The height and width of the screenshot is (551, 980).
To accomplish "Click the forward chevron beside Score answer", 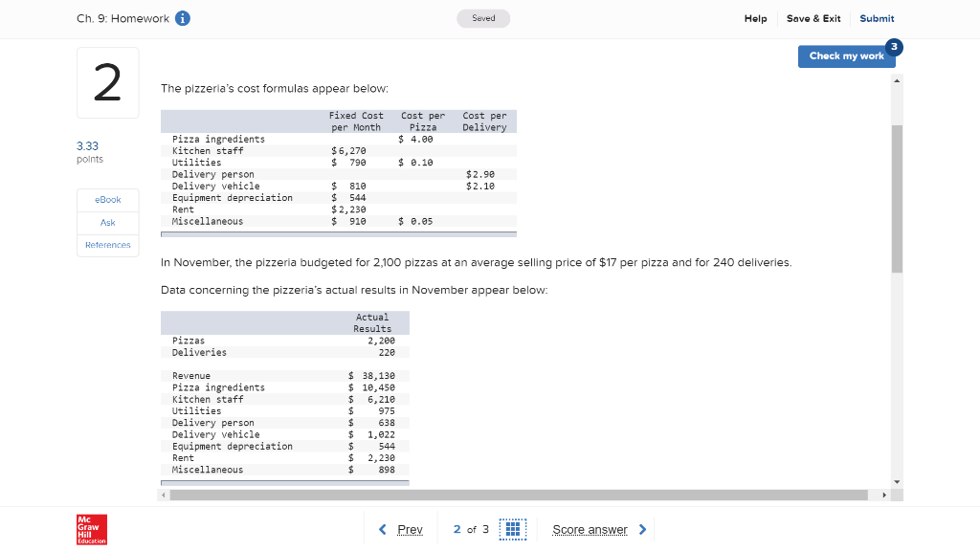I will [x=641, y=528].
